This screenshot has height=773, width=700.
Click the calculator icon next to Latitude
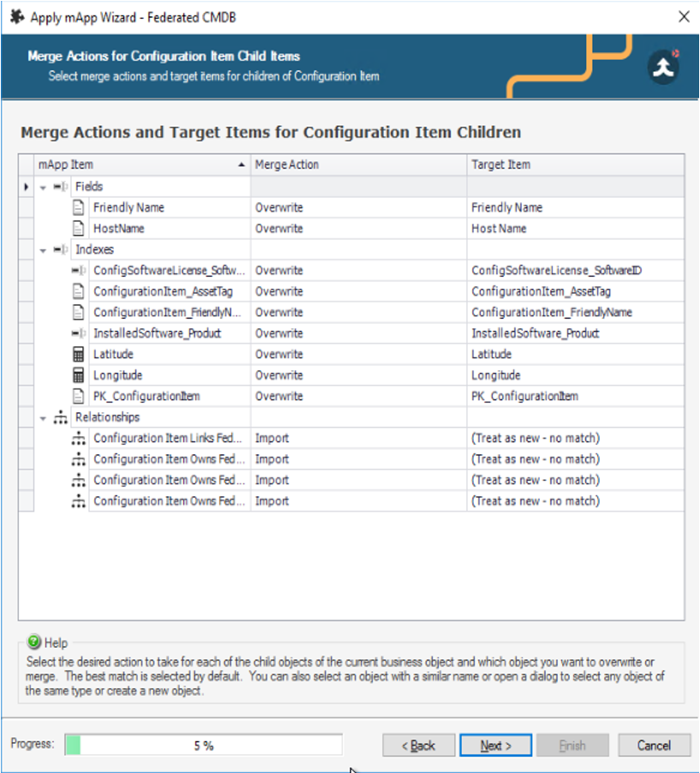79,355
